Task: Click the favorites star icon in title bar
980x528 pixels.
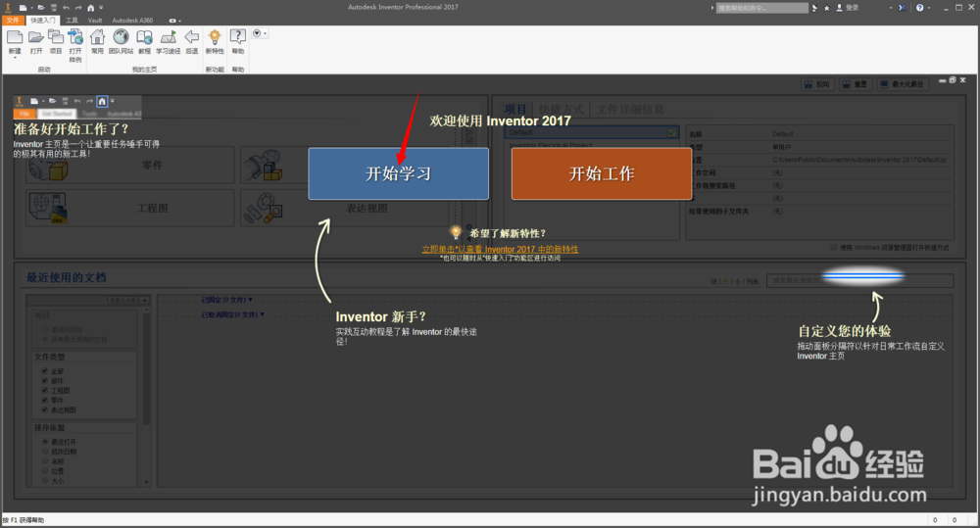Action: [x=827, y=8]
